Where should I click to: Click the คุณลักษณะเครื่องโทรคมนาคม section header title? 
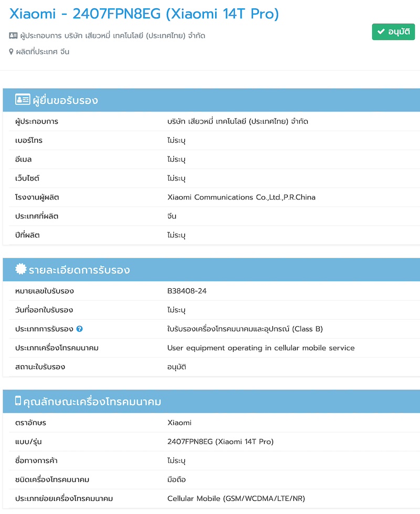point(95,402)
